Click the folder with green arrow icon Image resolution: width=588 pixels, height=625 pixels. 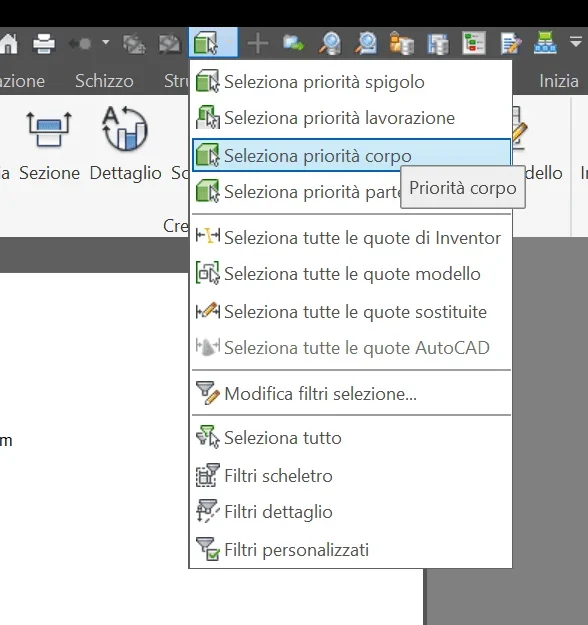293,43
